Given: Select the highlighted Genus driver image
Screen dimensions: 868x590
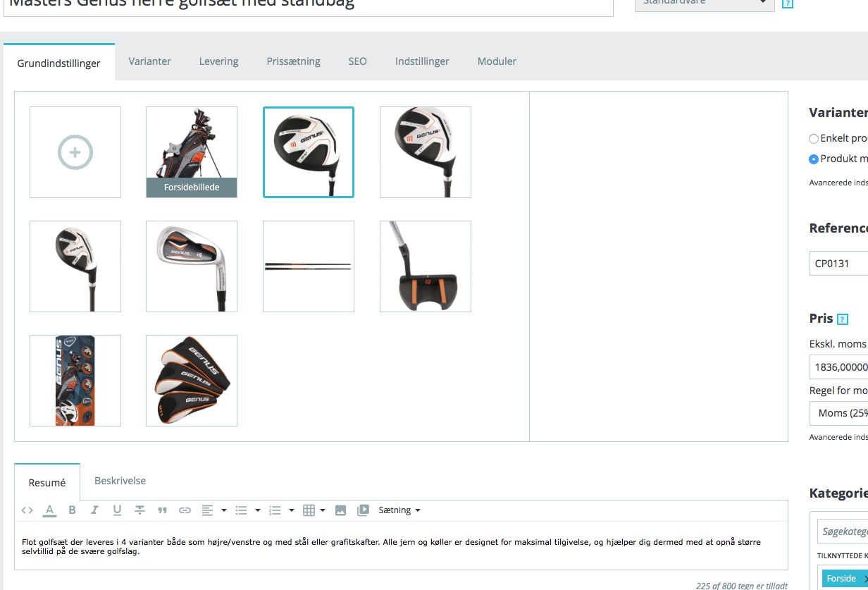Looking at the screenshot, I should click(x=309, y=152).
